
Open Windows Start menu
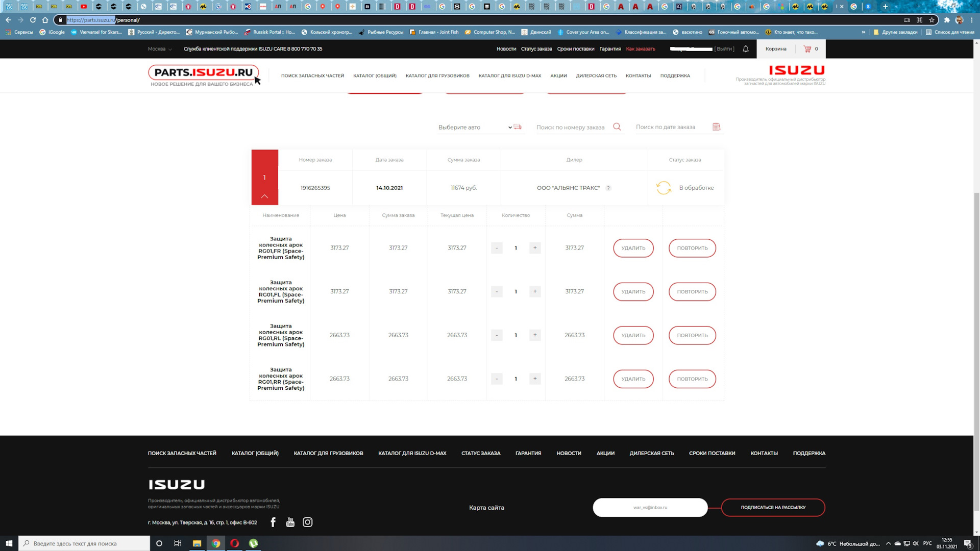9,543
